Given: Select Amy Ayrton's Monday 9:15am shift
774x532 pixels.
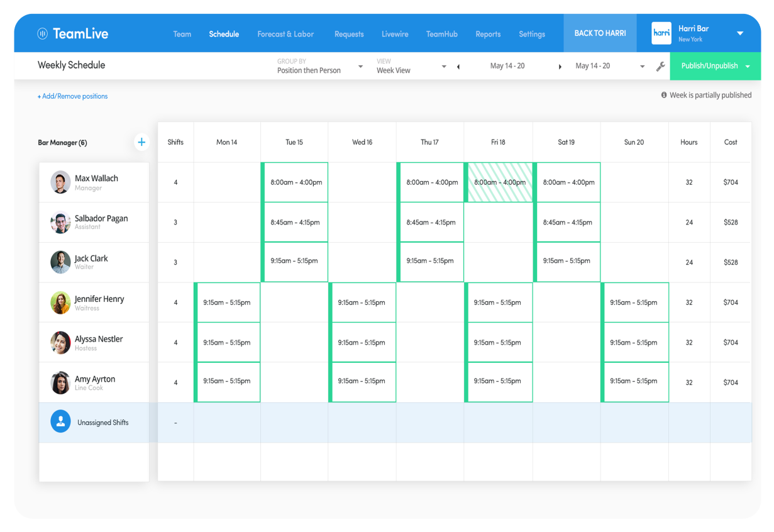Looking at the screenshot, I should coord(228,382).
